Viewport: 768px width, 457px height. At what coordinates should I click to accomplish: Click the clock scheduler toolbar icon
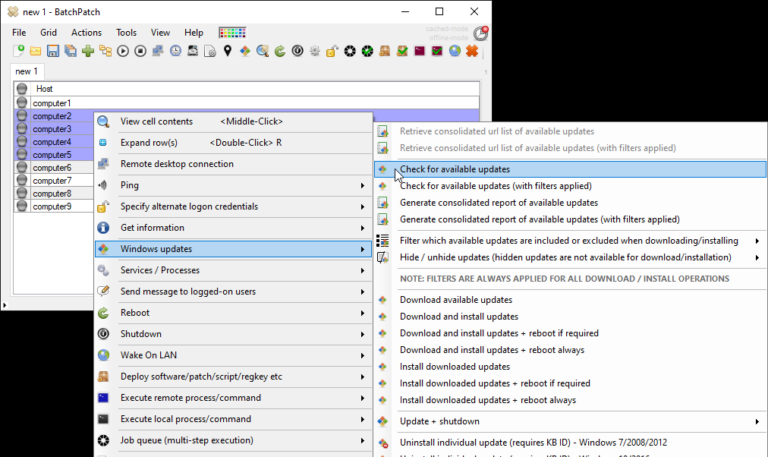[175, 51]
